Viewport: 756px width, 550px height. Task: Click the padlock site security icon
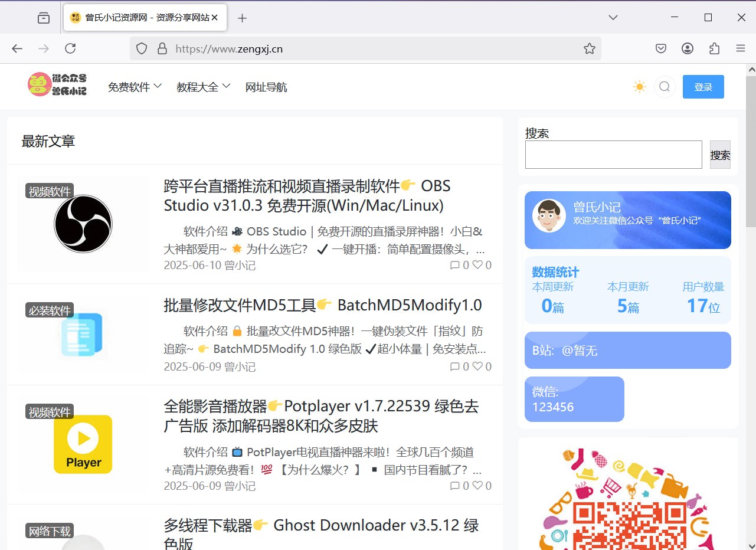pos(162,48)
